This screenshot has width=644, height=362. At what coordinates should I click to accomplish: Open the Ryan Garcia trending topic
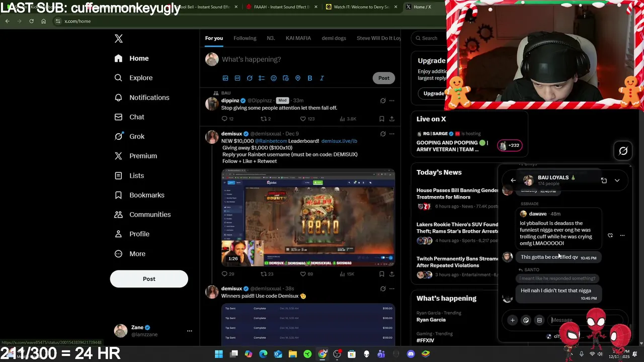point(431,320)
